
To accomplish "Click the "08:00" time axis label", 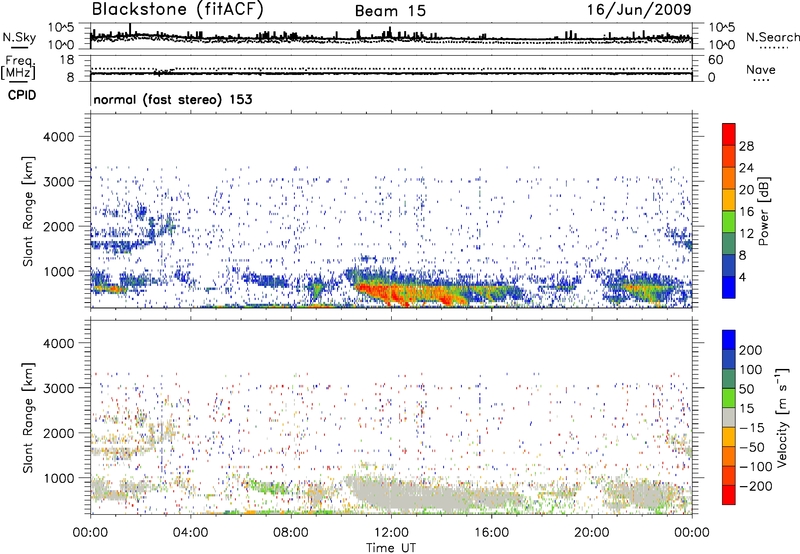I will coord(290,533).
